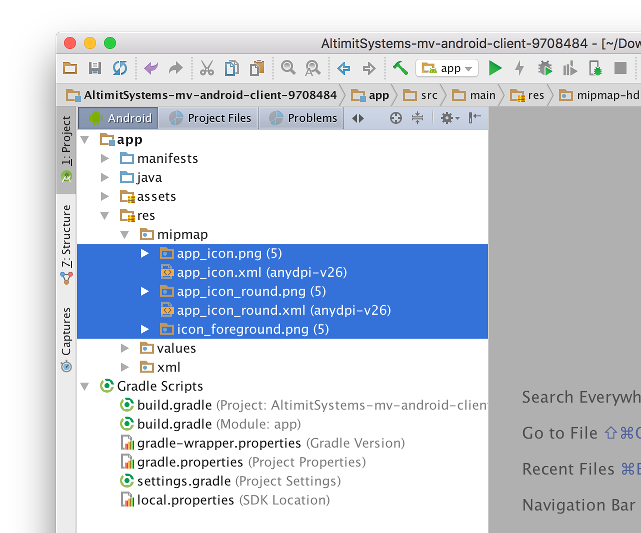Open file with the toolbar folder icon
641x533 pixels.
pyautogui.click(x=70, y=68)
